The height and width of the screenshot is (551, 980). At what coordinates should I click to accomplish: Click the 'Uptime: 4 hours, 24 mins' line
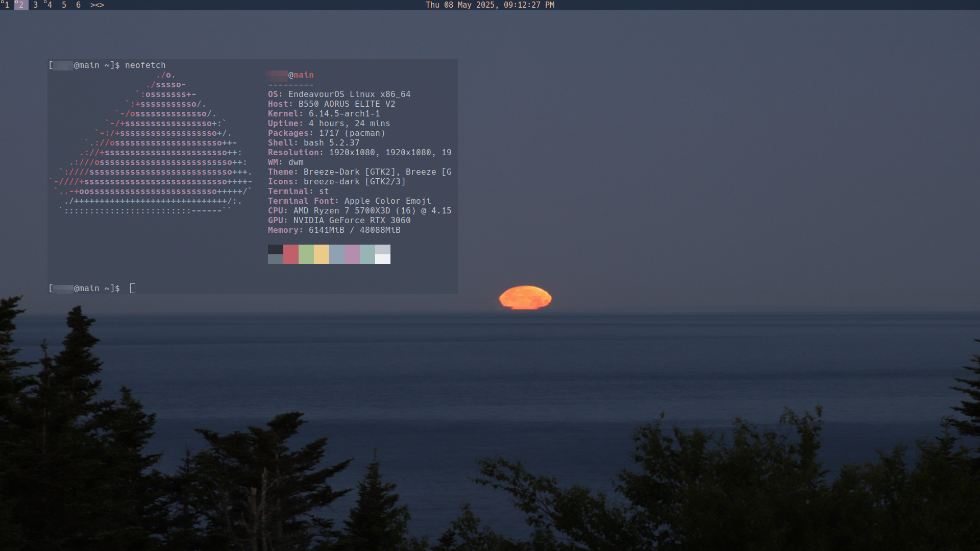(x=329, y=124)
